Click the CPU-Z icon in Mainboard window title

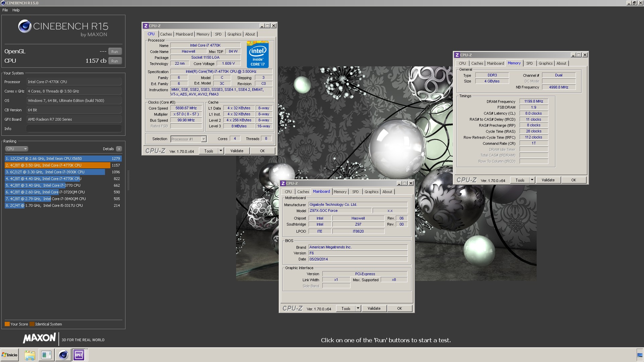283,183
